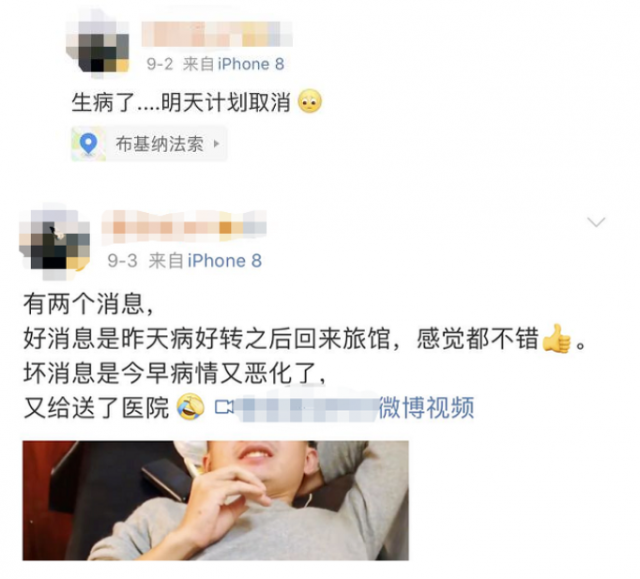Click the iPhone 8 source link of the 9-2 post
The image size is (640, 579).
pyautogui.click(x=251, y=64)
